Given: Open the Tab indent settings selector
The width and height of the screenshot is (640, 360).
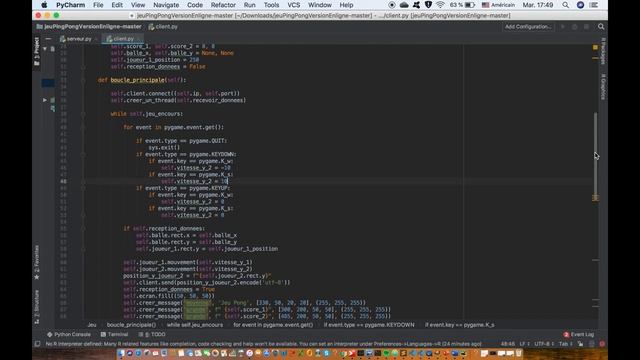Looking at the screenshot, I should point(565,344).
